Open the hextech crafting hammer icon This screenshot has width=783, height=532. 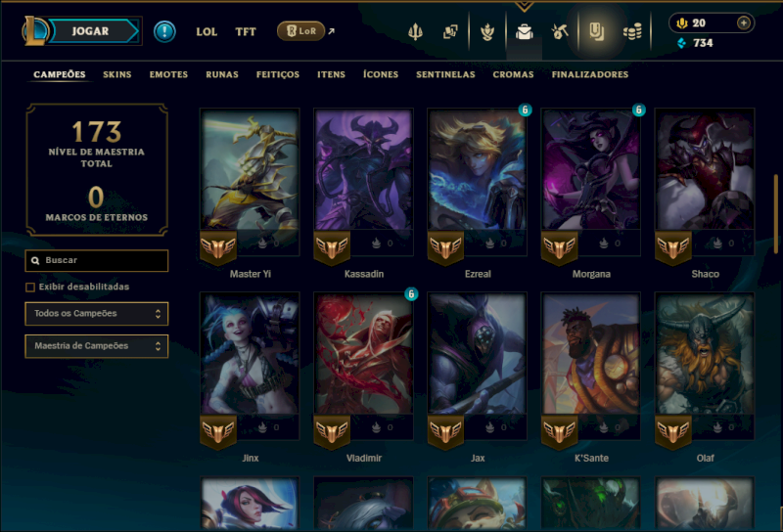(559, 32)
